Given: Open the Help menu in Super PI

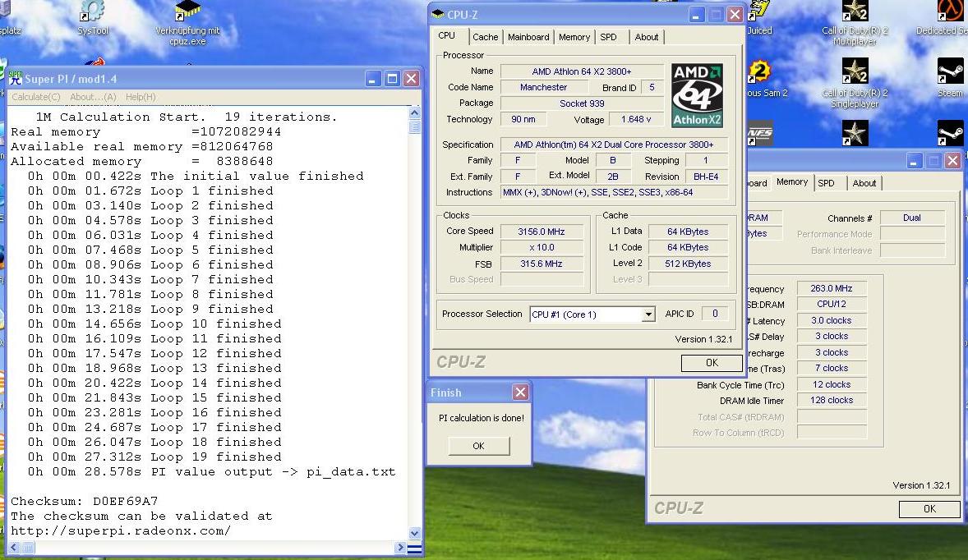Looking at the screenshot, I should [x=141, y=97].
